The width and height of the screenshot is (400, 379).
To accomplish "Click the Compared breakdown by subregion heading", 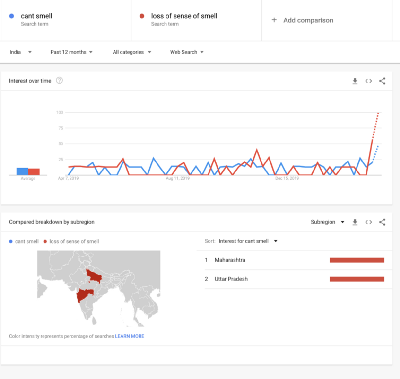I will pos(52,222).
